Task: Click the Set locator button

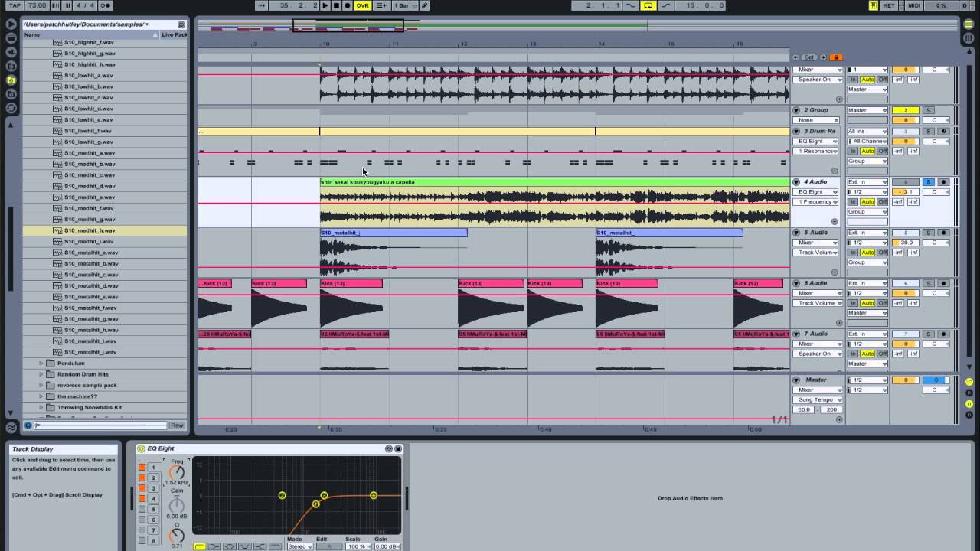Action: 809,57
